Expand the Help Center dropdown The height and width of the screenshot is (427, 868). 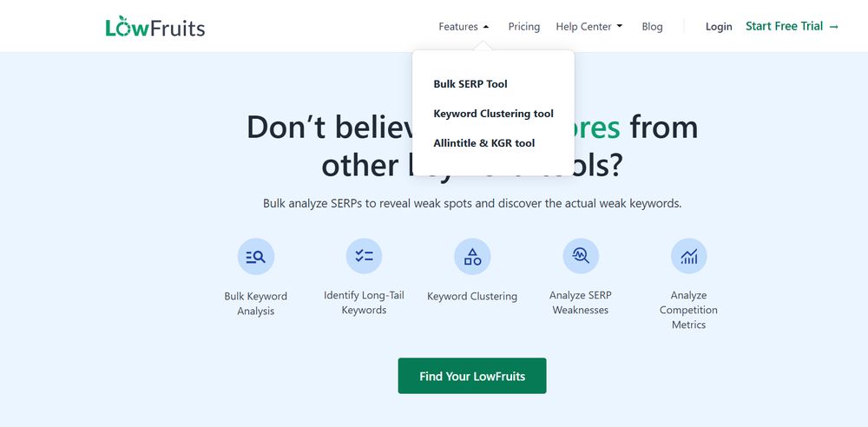tap(589, 27)
